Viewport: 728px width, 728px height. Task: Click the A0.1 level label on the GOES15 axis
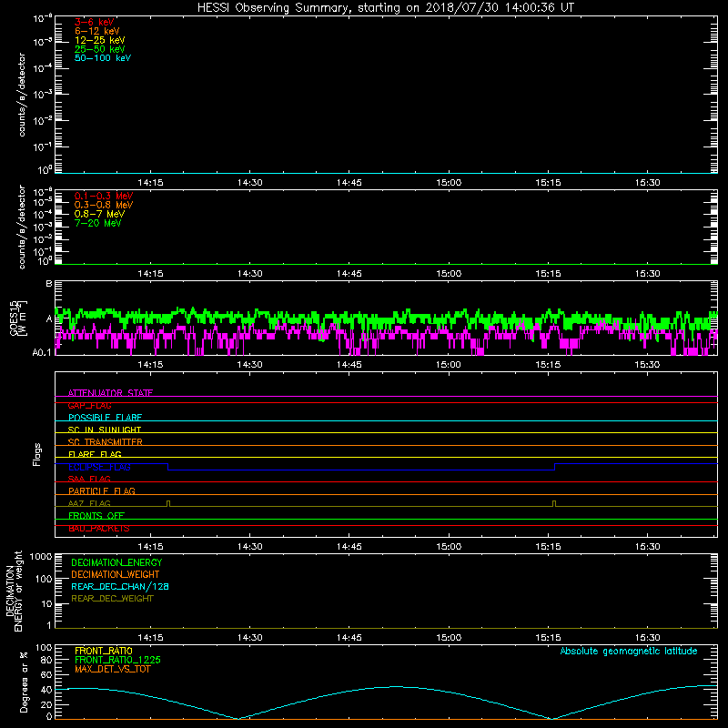tap(42, 352)
